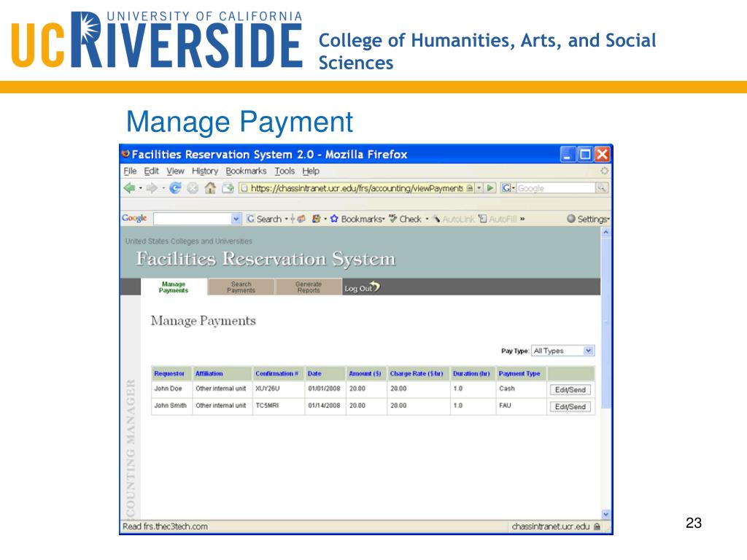Click the scrollbar up arrow
747x560 pixels.
pos(605,232)
